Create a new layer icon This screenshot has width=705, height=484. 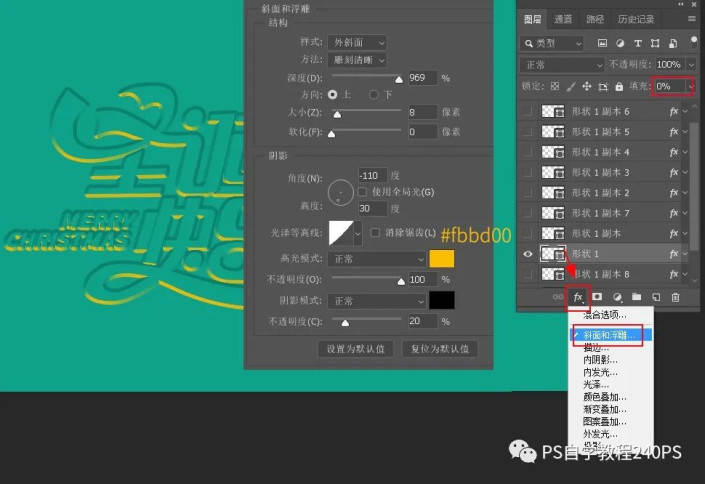point(656,297)
